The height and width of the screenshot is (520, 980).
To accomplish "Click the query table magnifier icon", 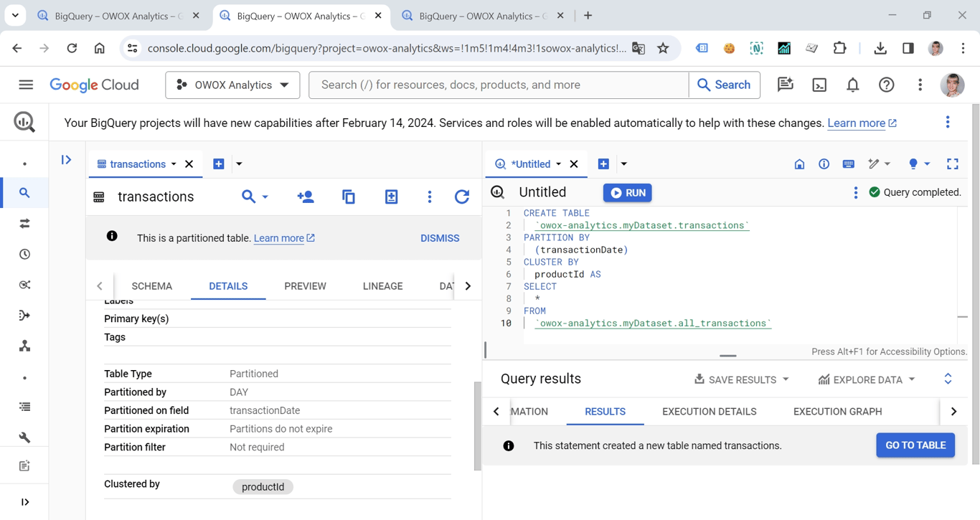I will coord(248,197).
